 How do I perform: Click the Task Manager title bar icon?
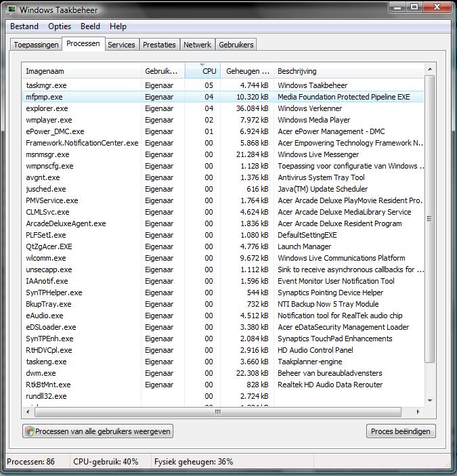tap(12, 9)
